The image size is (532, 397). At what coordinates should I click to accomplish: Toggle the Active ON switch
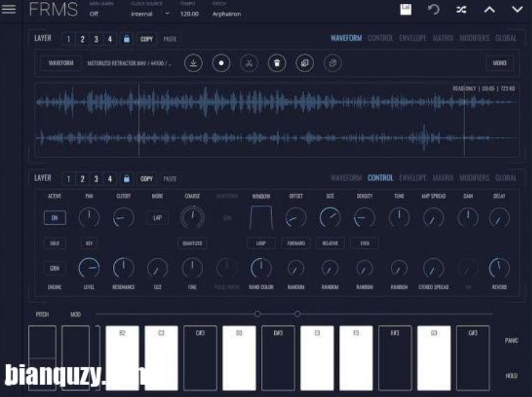(55, 218)
